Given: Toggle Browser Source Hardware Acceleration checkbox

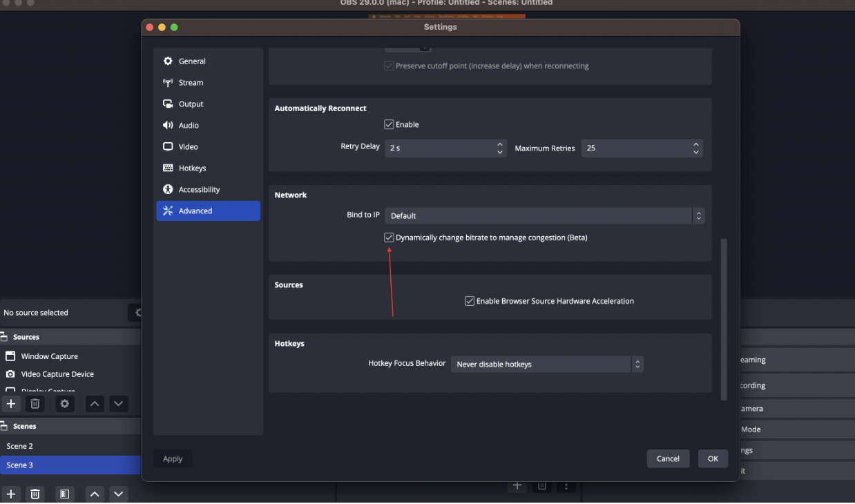Looking at the screenshot, I should (470, 301).
